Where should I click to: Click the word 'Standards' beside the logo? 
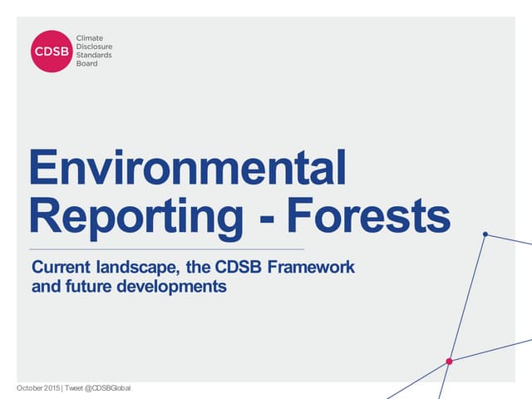click(x=94, y=55)
